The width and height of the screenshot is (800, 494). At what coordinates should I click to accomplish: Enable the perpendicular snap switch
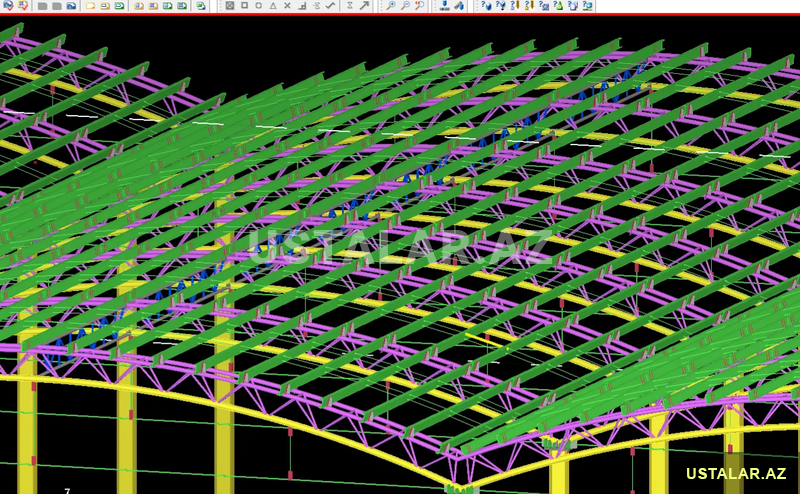click(x=301, y=6)
